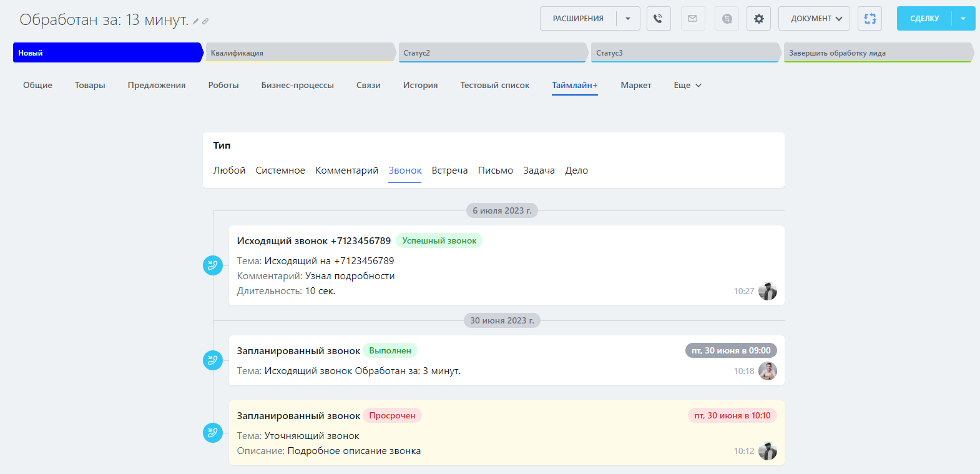Image resolution: width=980 pixels, height=474 pixels.
Task: Filter timeline by Любой type
Action: 229,170
